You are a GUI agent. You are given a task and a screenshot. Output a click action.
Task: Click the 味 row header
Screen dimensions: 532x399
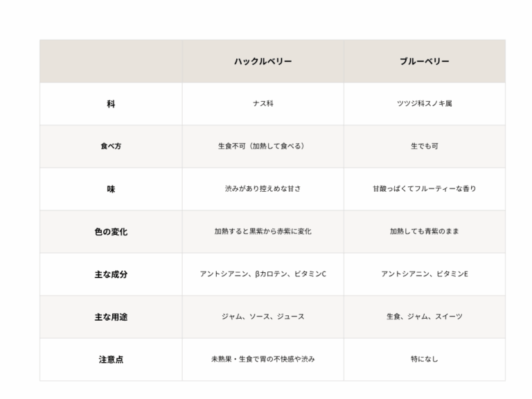tap(111, 189)
